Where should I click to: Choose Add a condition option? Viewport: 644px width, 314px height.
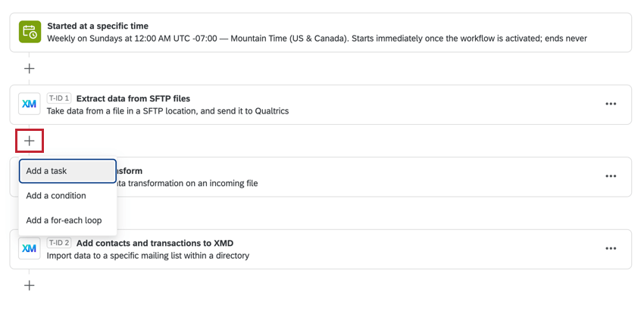coord(67,195)
